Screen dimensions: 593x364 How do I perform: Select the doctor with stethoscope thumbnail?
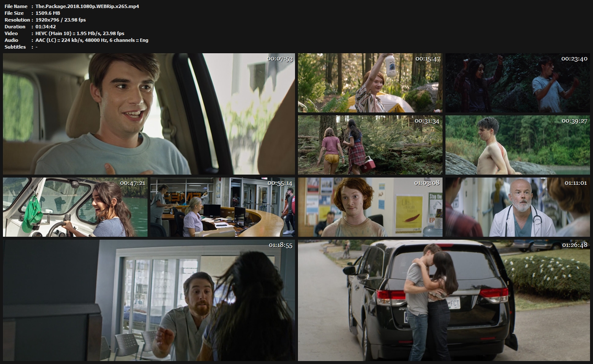click(517, 207)
